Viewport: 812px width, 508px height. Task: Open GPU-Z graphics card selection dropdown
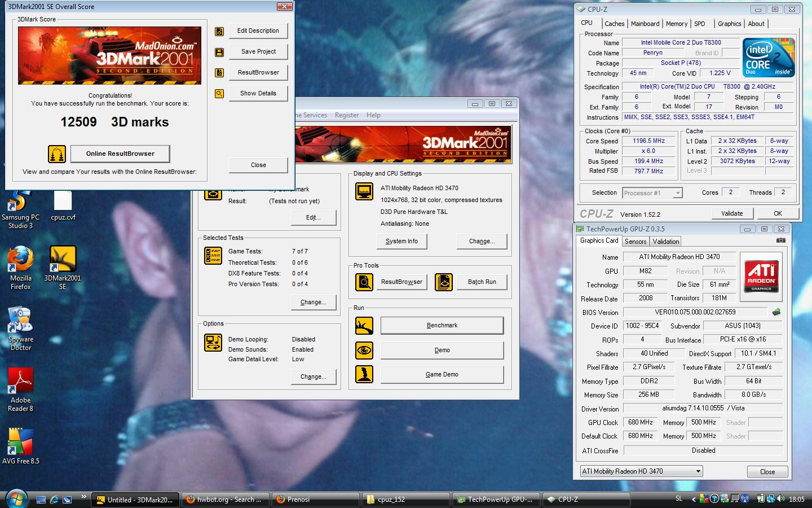[x=642, y=471]
